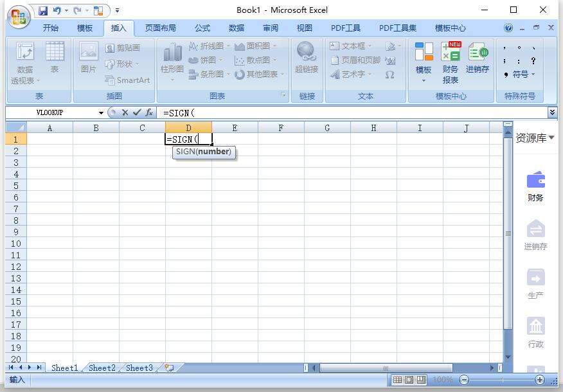
Task: Switch to Page Layout view in status bar
Action: pyautogui.click(x=409, y=379)
